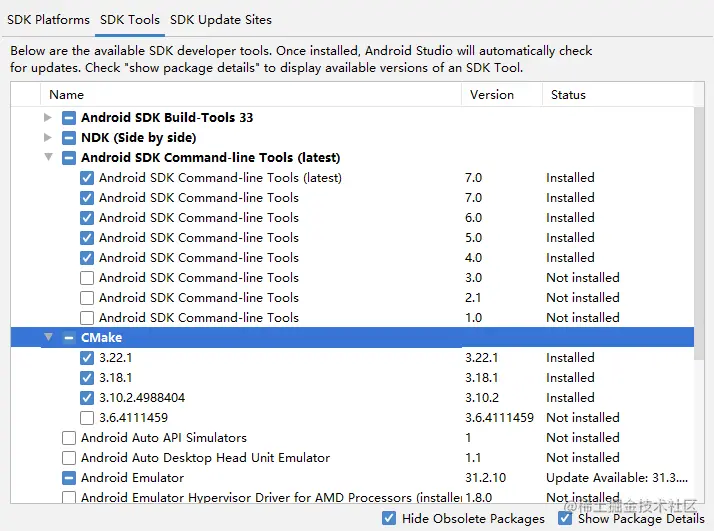
Task: Click 'Not installed' status for Command-line Tools 3.0
Action: tap(583, 277)
